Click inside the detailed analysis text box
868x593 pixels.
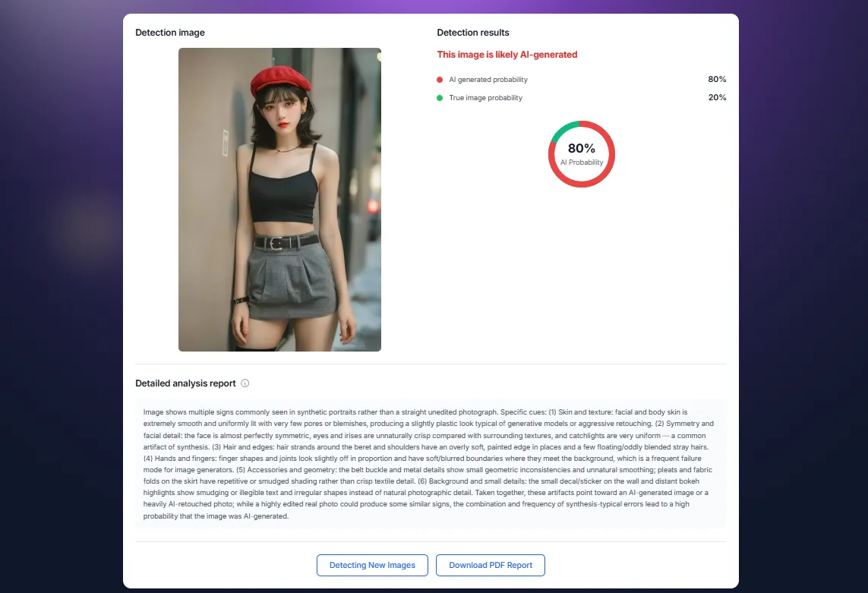pyautogui.click(x=431, y=463)
